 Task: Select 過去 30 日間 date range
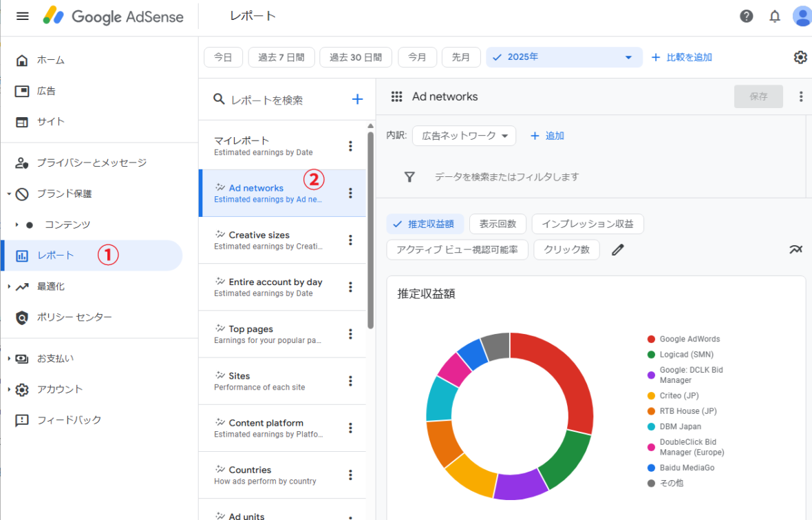click(355, 57)
